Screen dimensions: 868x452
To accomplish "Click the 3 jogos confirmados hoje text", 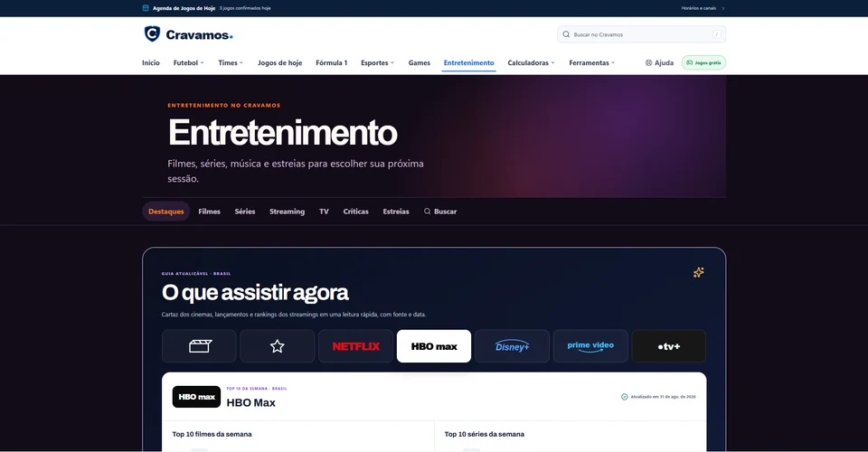I will [x=245, y=8].
